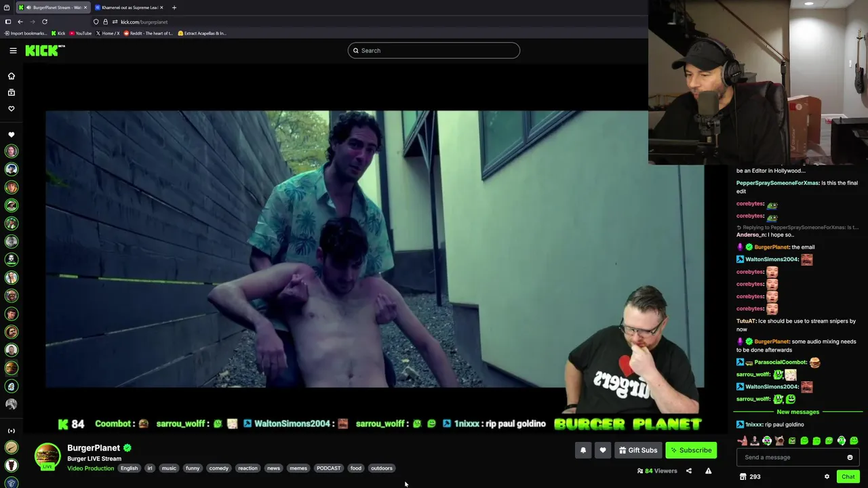Screen dimensions: 868x488
Task: Open BurgerPlanet channel avatar
Action: [47, 457]
